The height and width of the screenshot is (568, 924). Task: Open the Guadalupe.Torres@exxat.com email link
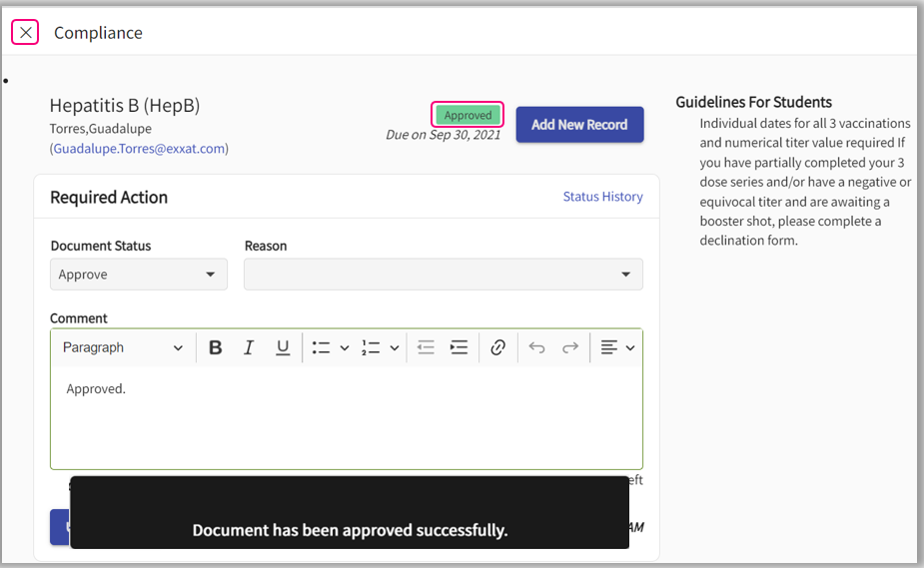coord(139,149)
